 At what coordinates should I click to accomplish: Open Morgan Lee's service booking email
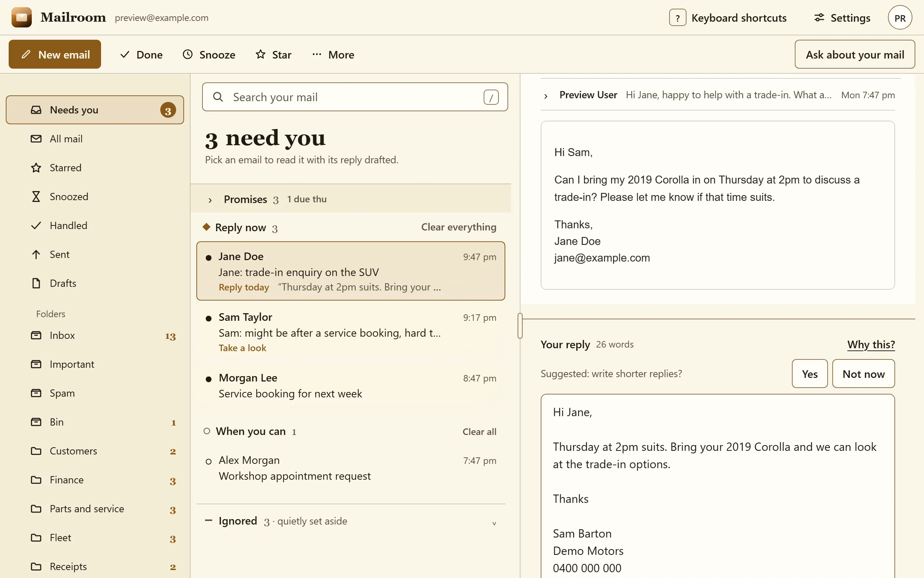click(350, 386)
